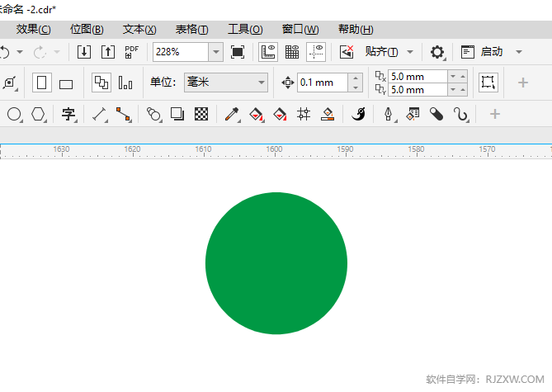Screen dimensions: 552x392
Task: Open the 效果(C) menu
Action: [34, 29]
